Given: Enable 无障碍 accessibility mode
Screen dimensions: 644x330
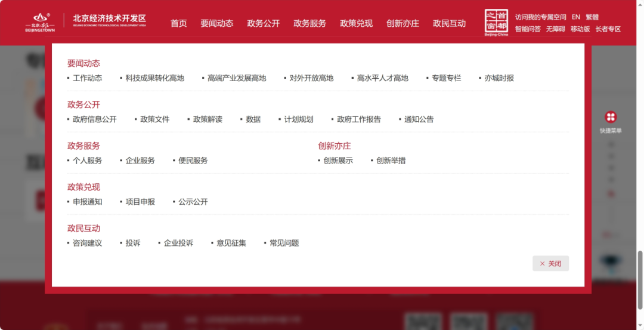Looking at the screenshot, I should (555, 29).
